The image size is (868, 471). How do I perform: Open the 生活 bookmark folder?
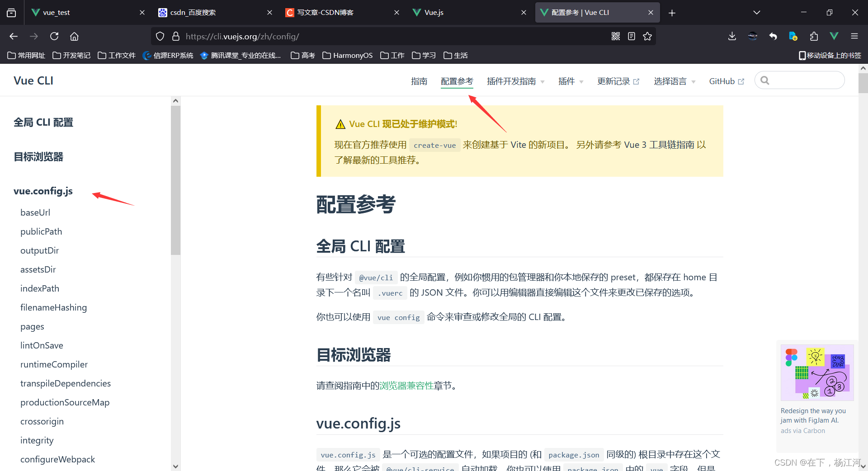(456, 55)
